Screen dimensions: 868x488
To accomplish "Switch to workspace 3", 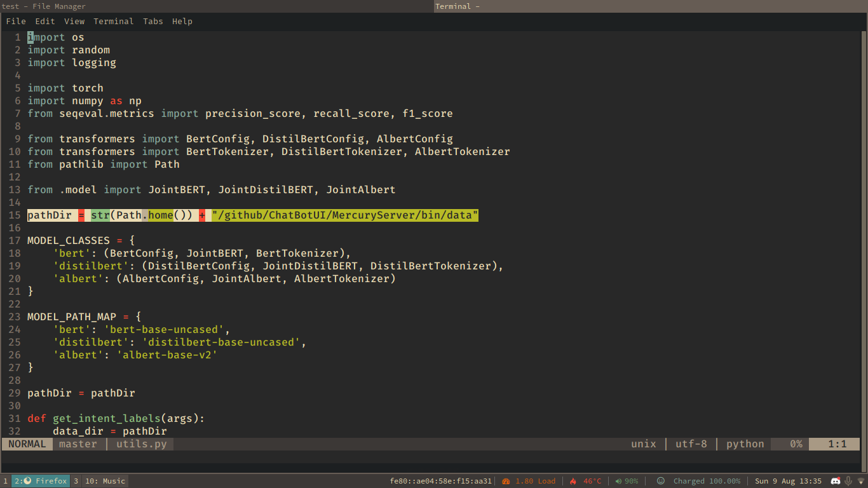I will 76,481.
